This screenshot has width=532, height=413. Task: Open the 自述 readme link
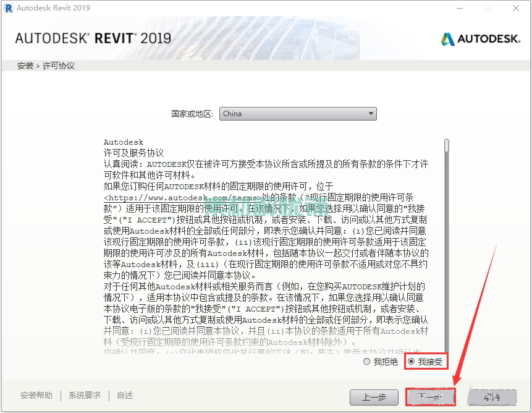tap(125, 395)
